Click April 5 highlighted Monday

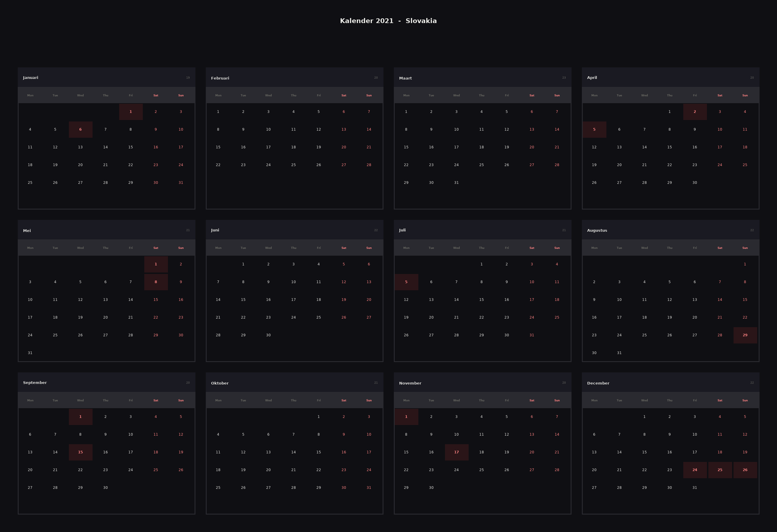click(594, 129)
